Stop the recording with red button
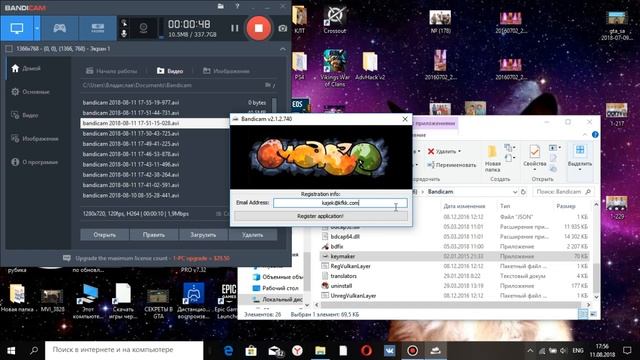 pyautogui.click(x=258, y=28)
